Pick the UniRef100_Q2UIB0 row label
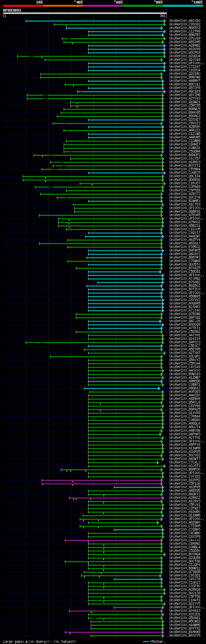This screenshot has width=206, height=644. point(185,74)
